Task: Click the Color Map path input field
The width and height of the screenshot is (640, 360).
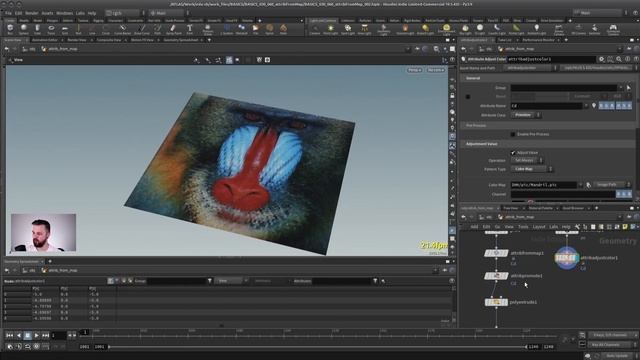Action: point(544,185)
